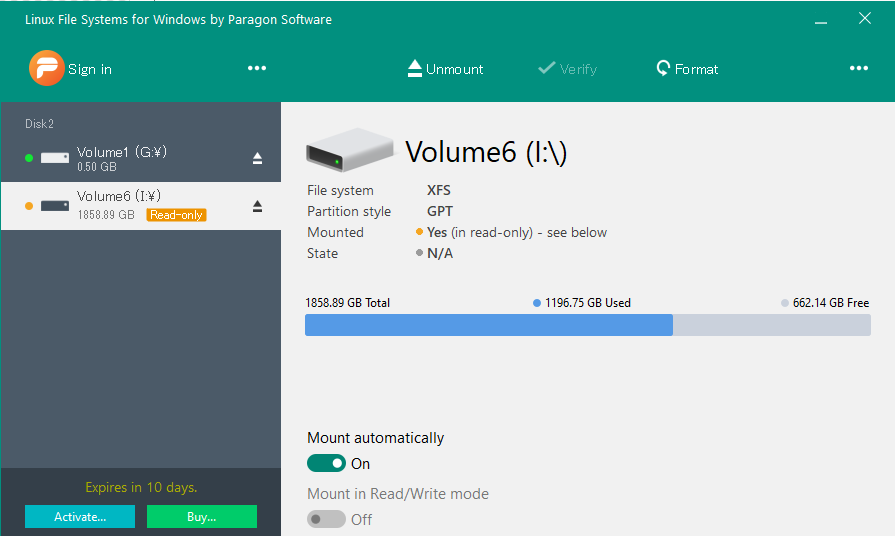Toggle the Mount in Read/Write mode switch

(326, 519)
